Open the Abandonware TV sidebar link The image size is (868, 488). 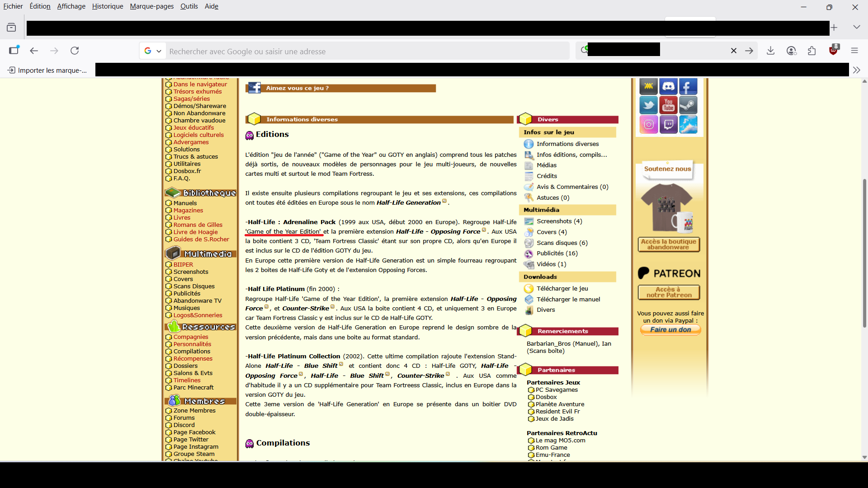pyautogui.click(x=198, y=300)
